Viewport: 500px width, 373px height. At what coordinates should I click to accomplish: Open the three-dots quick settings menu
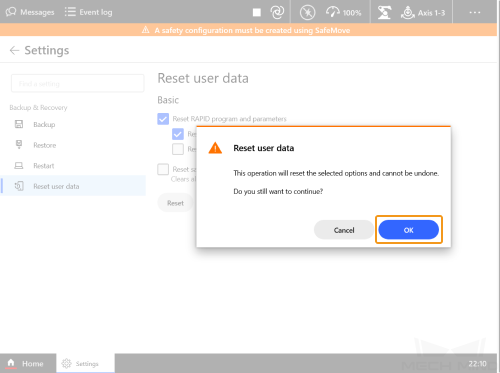(475, 12)
